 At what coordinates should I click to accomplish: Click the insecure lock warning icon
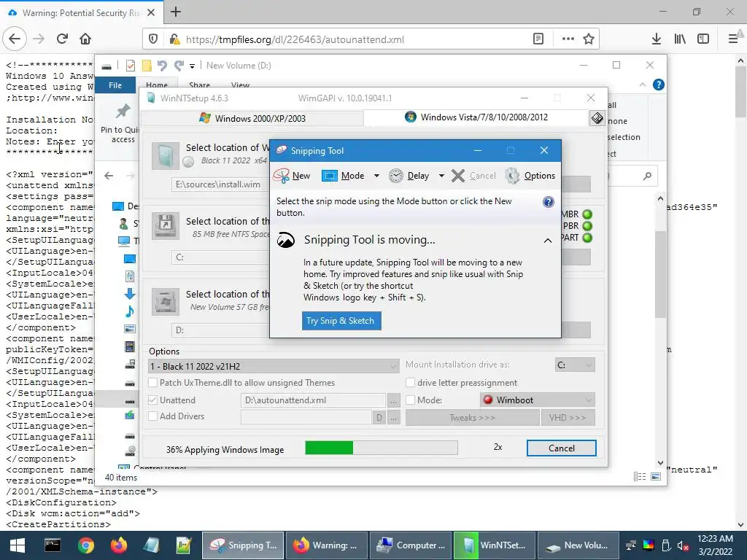pyautogui.click(x=174, y=39)
